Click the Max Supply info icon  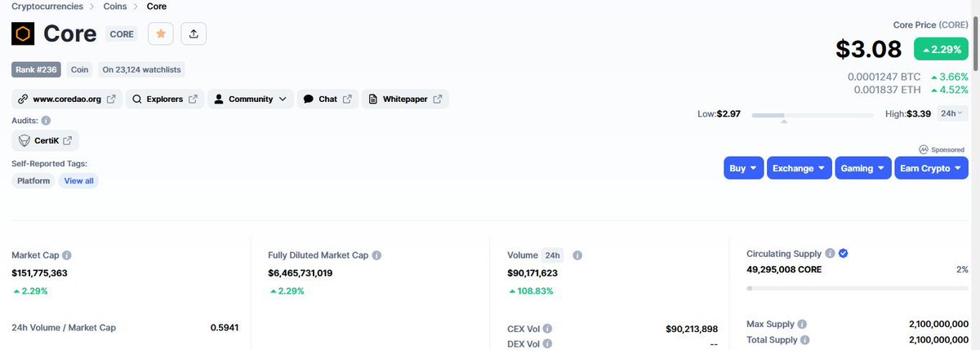coord(803,324)
